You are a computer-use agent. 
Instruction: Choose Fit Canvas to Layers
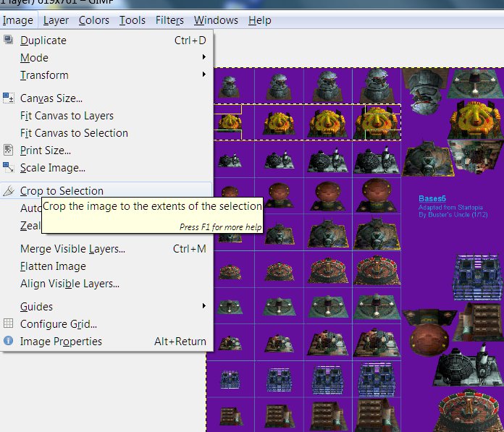(x=106, y=115)
